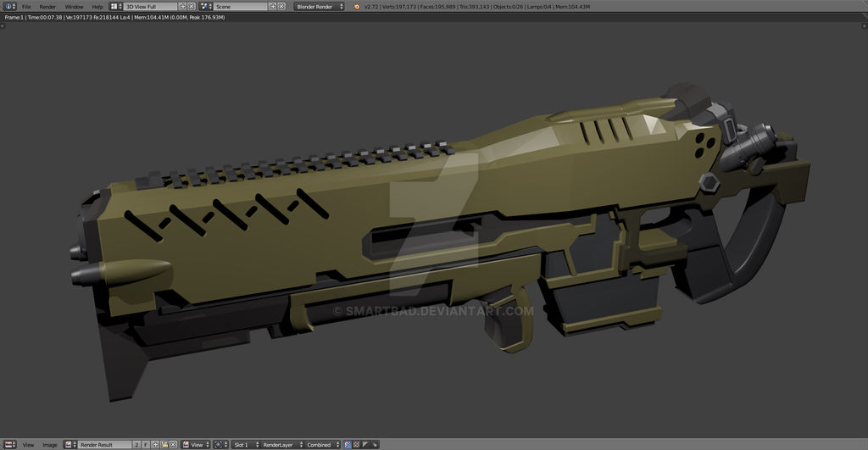This screenshot has width=868, height=450.
Task: Open the File menu
Action: (x=26, y=7)
